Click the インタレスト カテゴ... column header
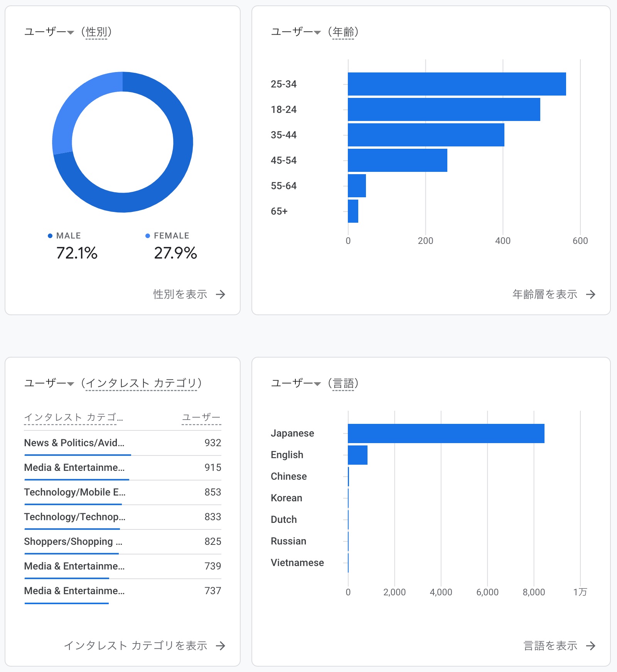 73,417
